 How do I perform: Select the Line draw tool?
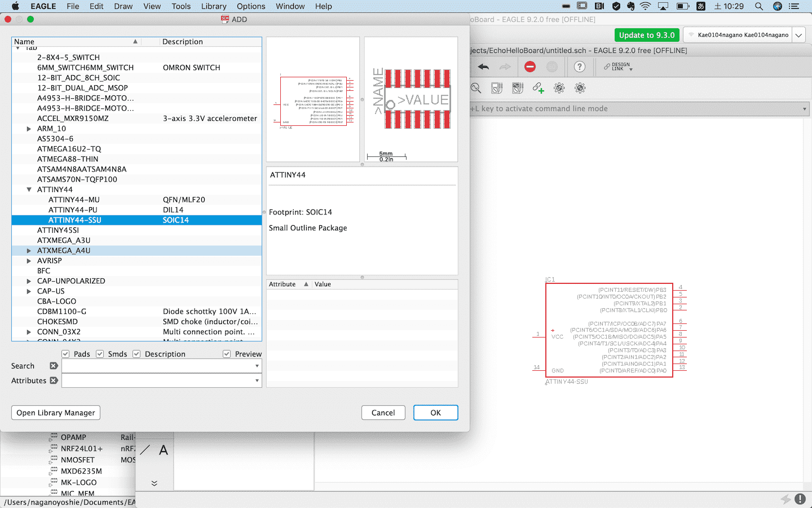coord(145,450)
